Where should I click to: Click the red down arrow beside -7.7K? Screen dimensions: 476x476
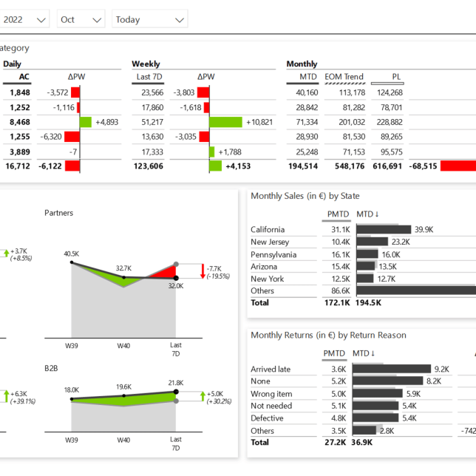(x=203, y=271)
